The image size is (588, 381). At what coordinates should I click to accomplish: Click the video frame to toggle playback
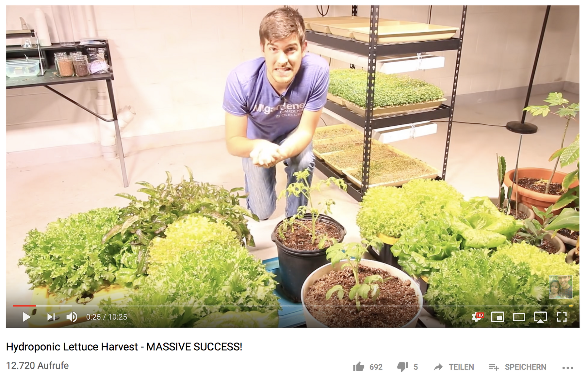tap(293, 153)
